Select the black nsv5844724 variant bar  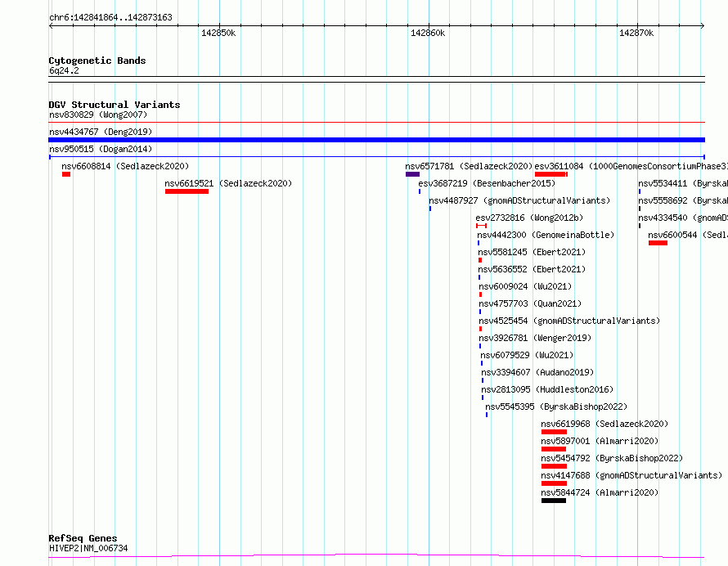coord(553,501)
